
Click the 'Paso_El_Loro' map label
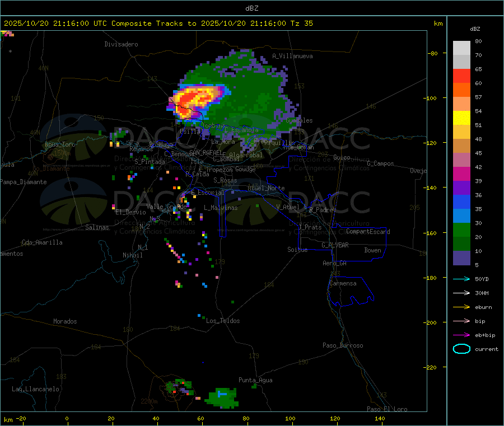387,409
